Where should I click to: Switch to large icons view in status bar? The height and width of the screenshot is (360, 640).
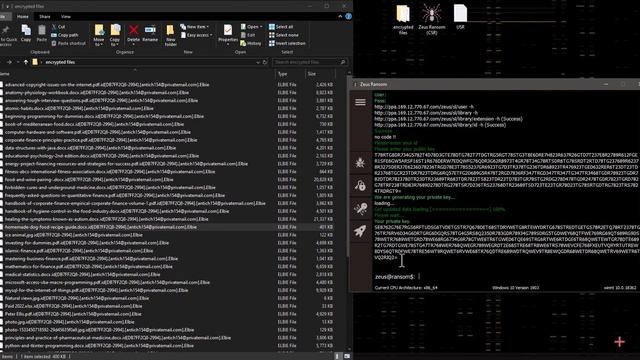tap(347, 356)
